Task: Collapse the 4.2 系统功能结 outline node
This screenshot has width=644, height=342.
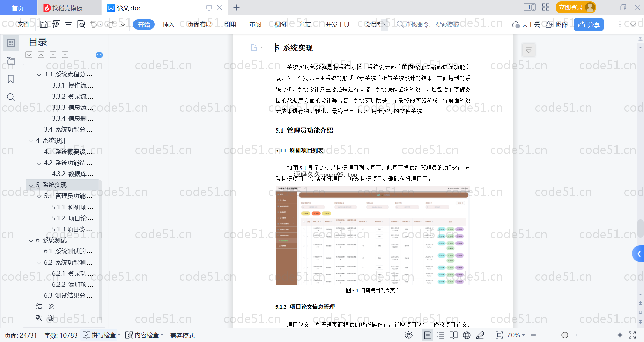Action: [39, 163]
